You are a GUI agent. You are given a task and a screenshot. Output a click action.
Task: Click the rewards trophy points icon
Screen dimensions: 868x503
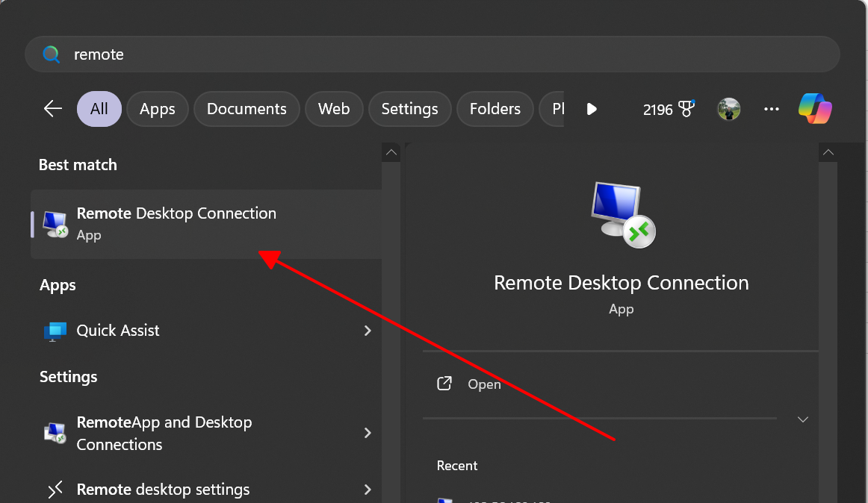coord(686,110)
